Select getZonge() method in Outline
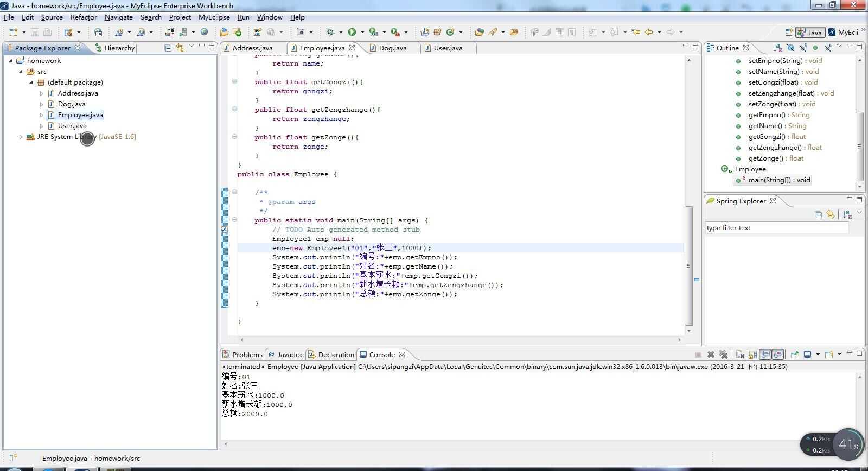 pyautogui.click(x=776, y=158)
